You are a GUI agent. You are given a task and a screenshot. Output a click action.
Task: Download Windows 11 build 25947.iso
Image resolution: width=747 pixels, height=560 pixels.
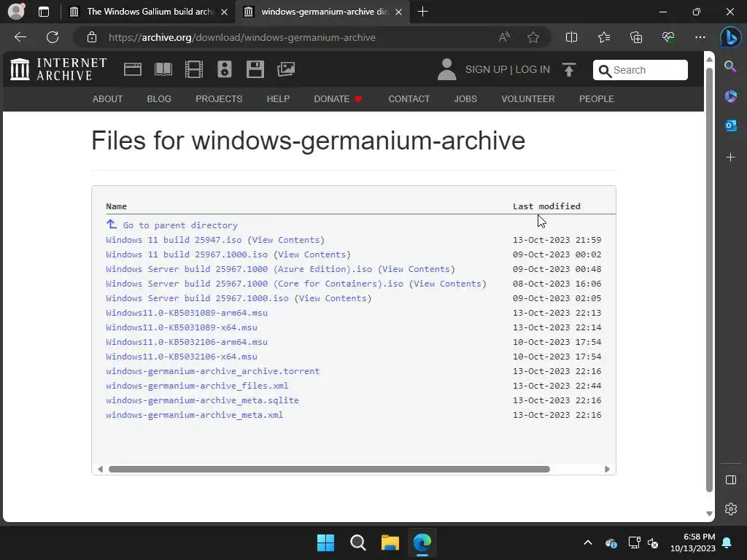[174, 240]
